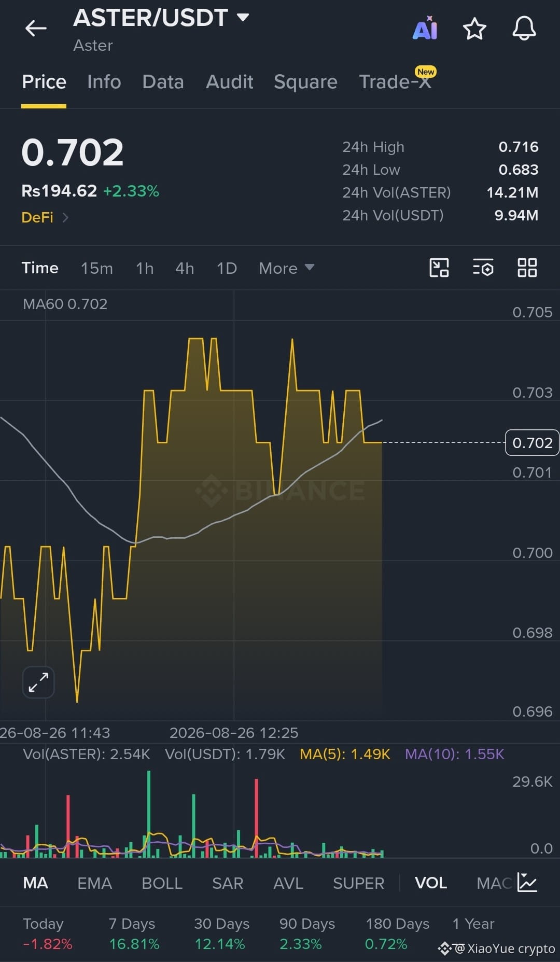Viewport: 560px width, 962px height.
Task: Select the 15m interval
Action: tap(96, 268)
